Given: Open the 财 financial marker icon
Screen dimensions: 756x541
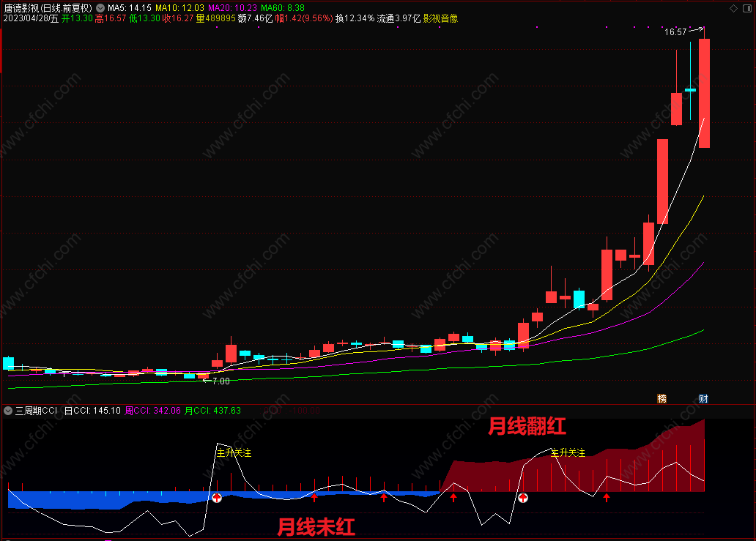Looking at the screenshot, I should click(703, 398).
